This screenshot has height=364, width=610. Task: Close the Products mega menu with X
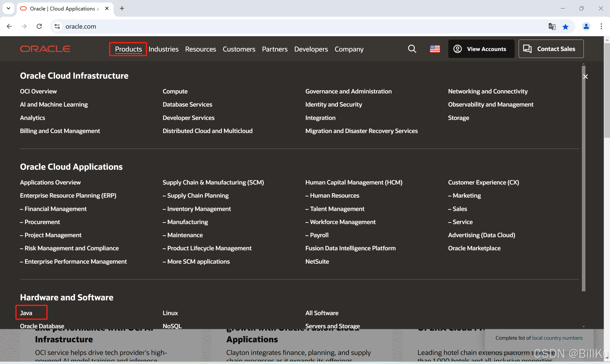click(585, 77)
